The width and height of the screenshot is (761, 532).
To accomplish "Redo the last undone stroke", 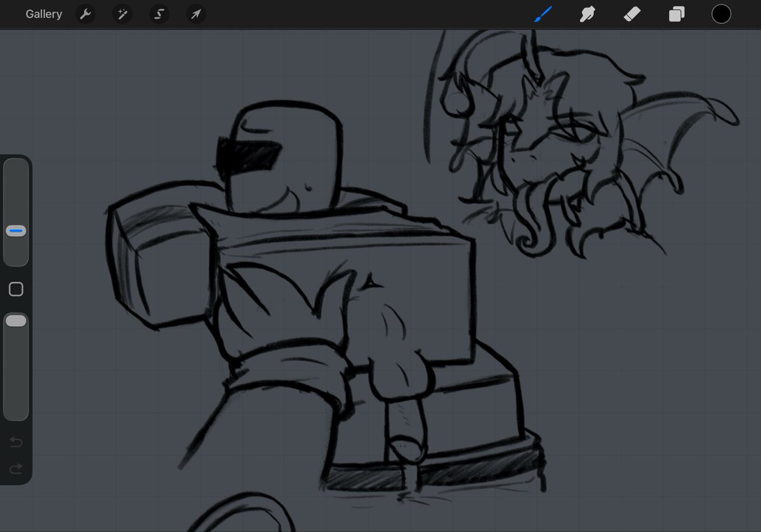I will [x=16, y=469].
